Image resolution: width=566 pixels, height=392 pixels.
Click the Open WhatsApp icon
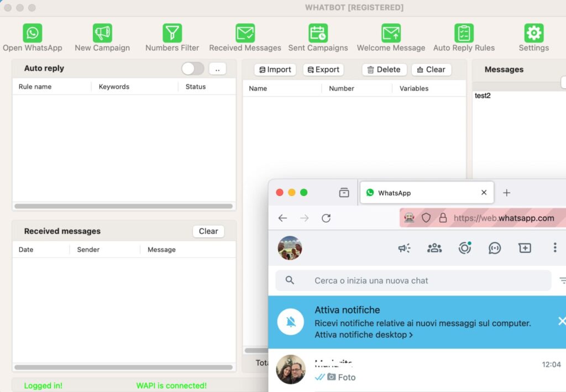[33, 33]
